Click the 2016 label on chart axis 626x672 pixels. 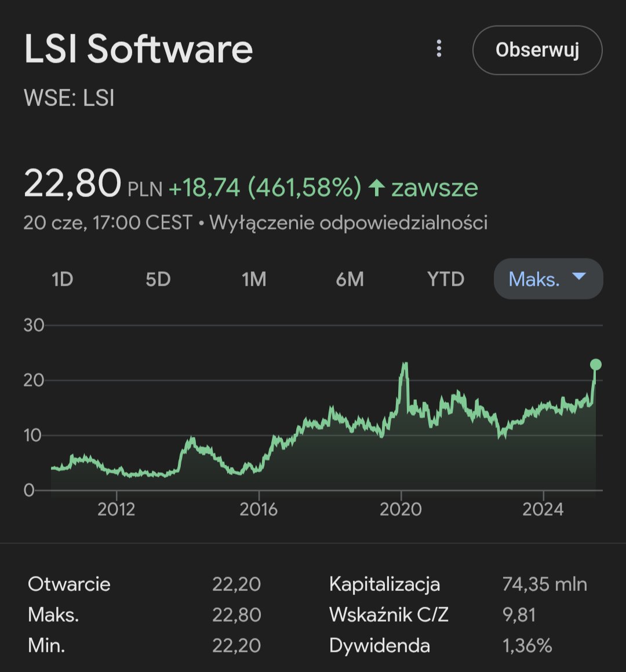259,510
